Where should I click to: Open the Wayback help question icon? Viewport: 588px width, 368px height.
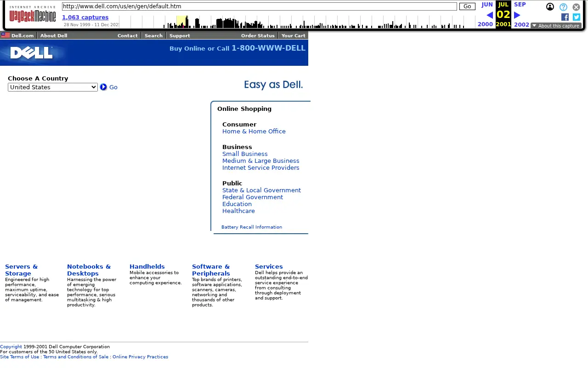coord(563,7)
